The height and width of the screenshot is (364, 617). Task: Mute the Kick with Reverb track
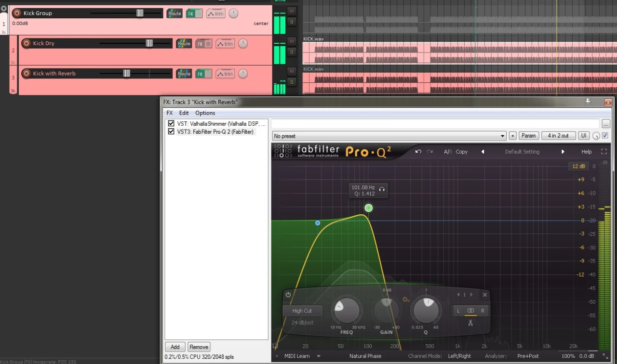292,72
